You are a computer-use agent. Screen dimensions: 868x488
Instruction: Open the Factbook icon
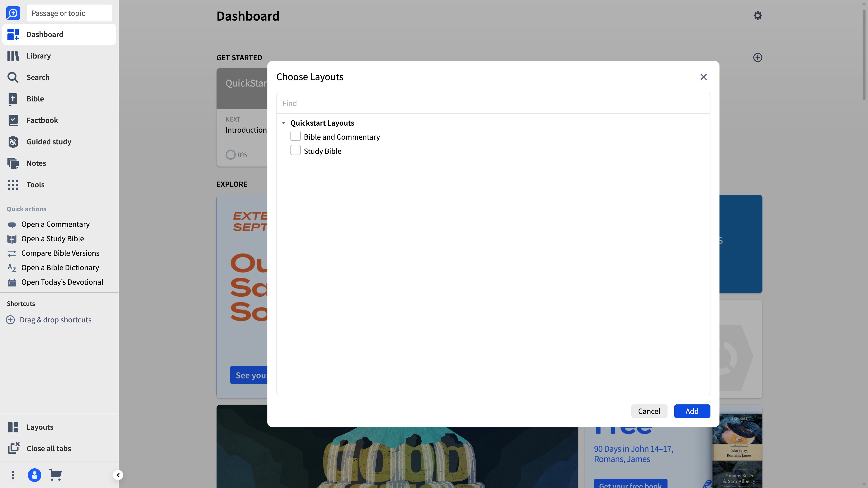coord(13,120)
